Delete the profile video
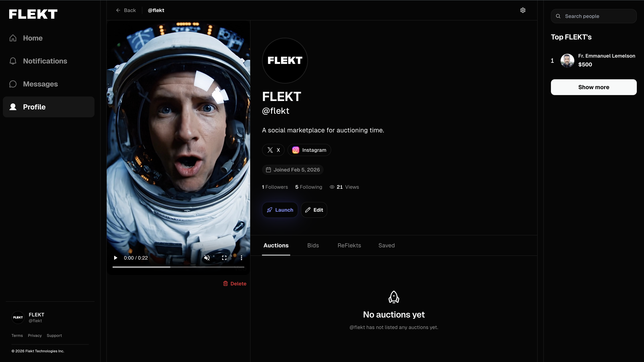The width and height of the screenshot is (644, 362). 234,284
